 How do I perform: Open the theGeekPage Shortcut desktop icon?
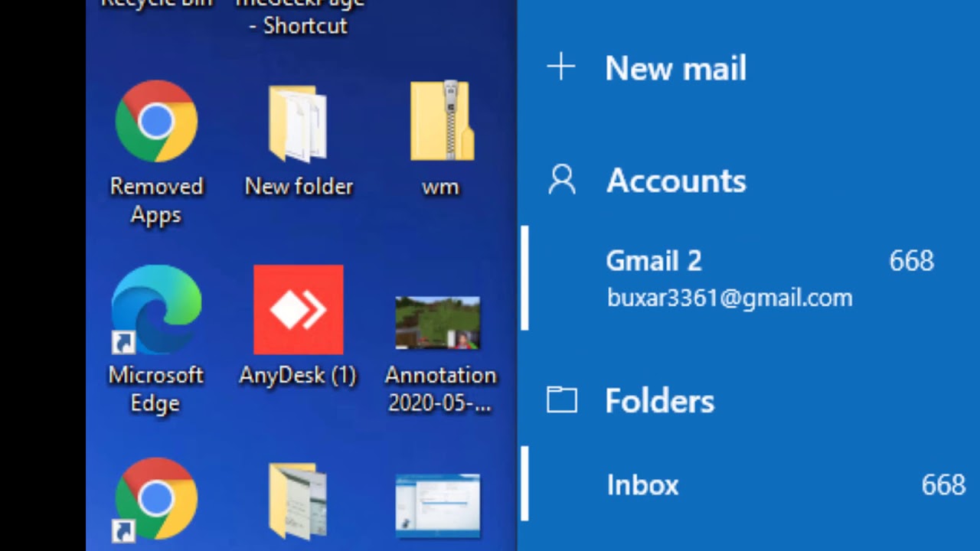301,17
